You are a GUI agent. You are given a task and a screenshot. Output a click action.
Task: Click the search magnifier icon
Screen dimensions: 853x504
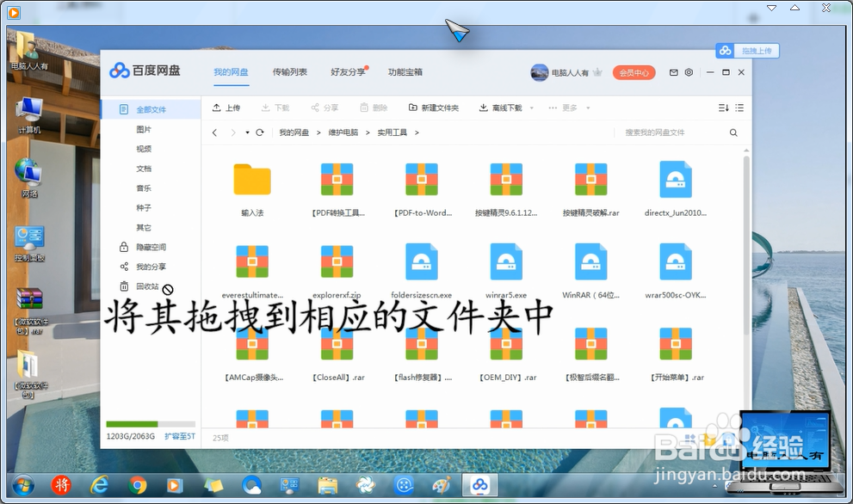click(x=733, y=132)
